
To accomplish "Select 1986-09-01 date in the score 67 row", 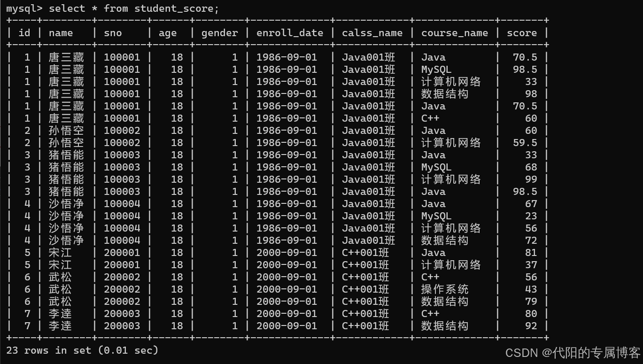I will pos(287,204).
